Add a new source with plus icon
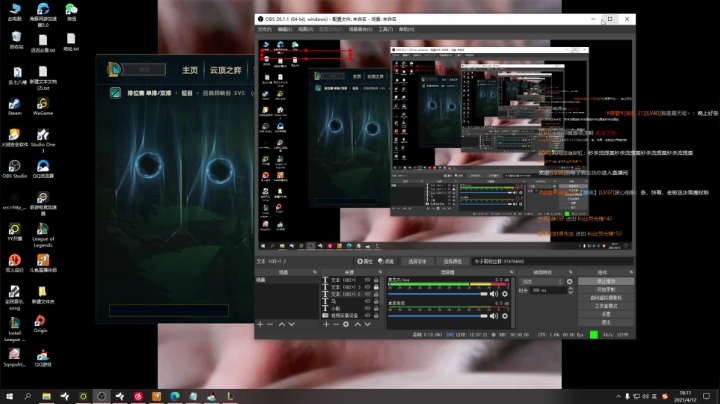The height and width of the screenshot is (404, 720). coord(326,324)
